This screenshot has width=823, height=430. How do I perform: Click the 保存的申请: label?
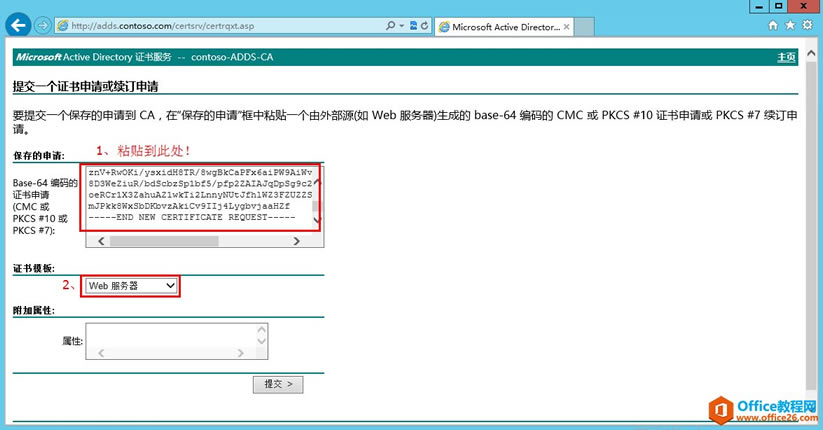(39, 155)
